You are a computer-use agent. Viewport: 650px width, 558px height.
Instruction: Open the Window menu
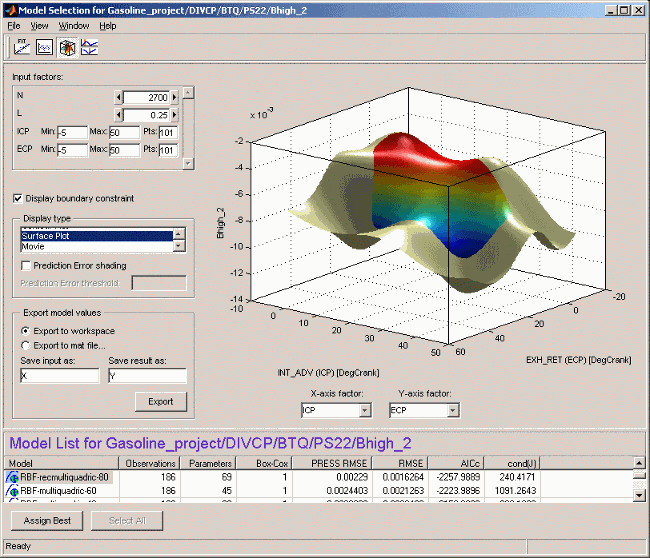(73, 25)
